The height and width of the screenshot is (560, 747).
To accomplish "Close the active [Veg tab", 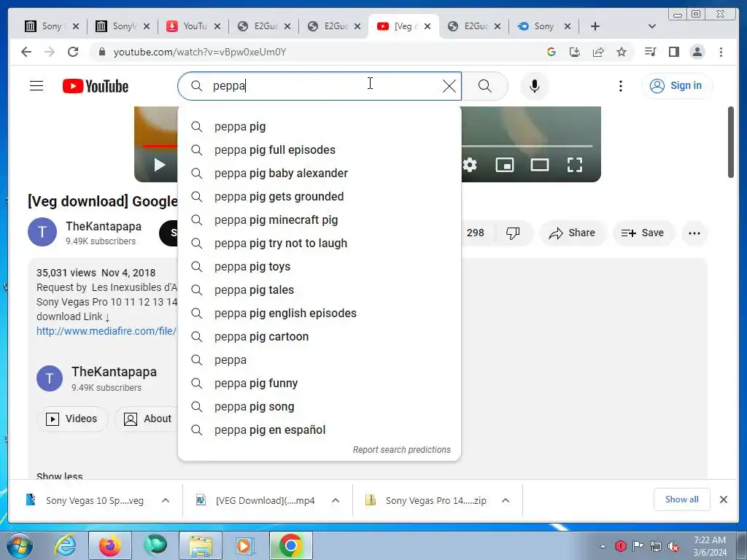I will [427, 26].
